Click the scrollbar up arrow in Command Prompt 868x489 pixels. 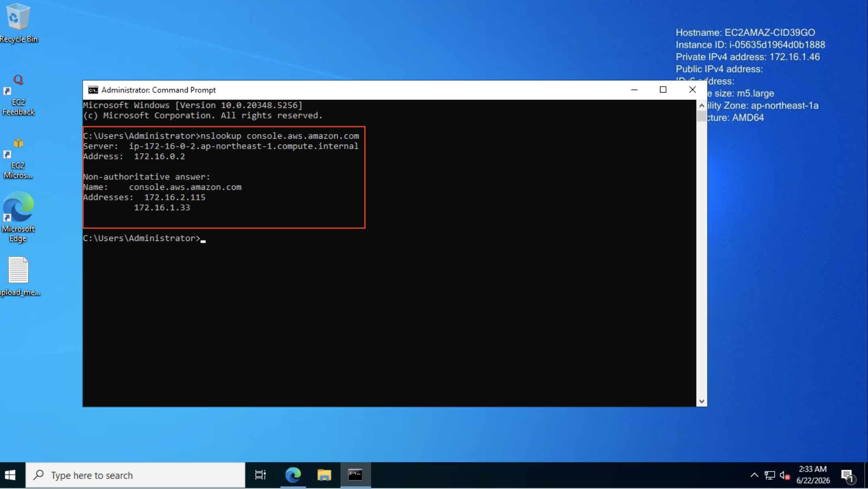pyautogui.click(x=702, y=105)
